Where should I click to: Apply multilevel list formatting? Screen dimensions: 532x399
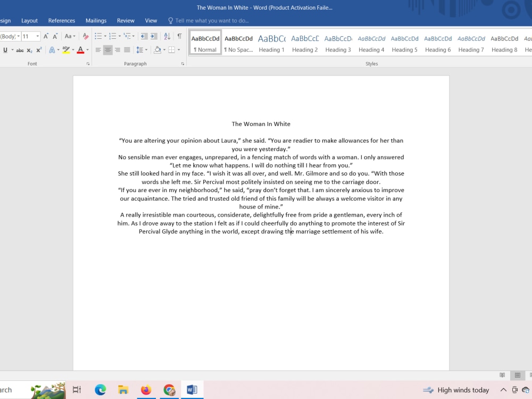127,36
